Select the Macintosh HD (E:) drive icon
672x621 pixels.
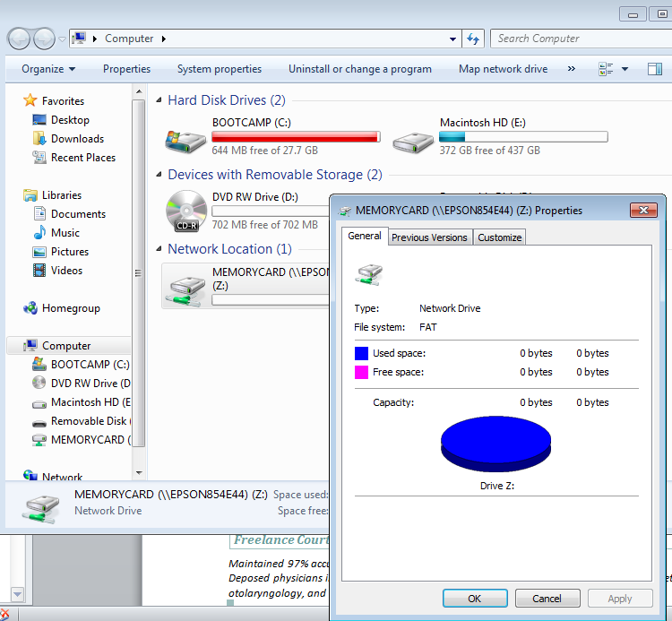[413, 142]
